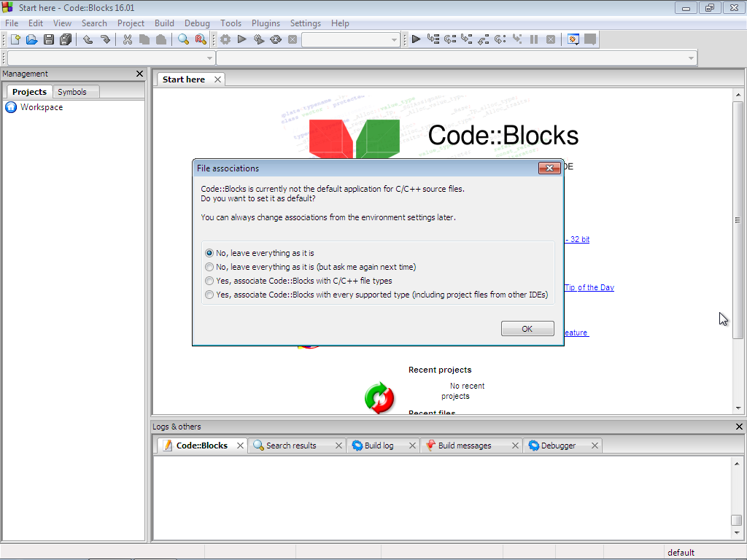Close the Management panel
The height and width of the screenshot is (560, 747).
(139, 74)
